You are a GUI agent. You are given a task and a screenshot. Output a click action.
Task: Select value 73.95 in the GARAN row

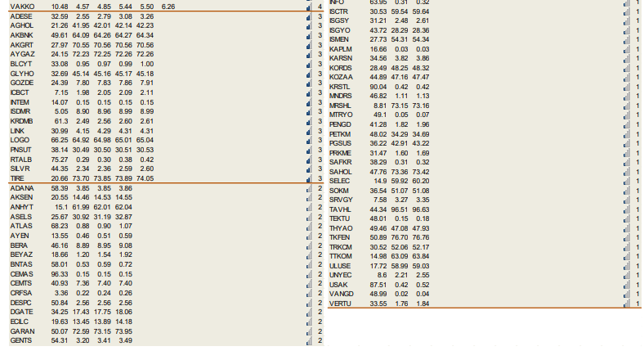[123, 331]
